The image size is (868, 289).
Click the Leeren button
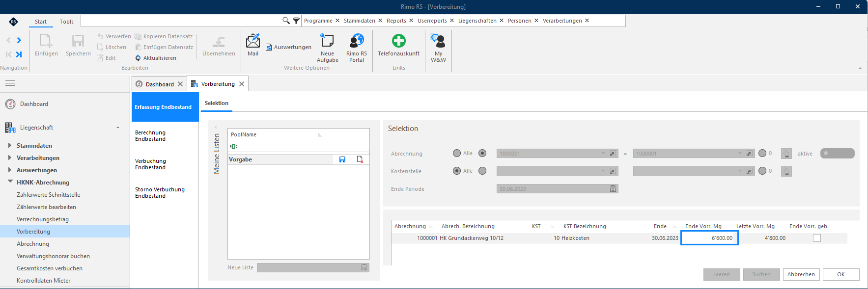click(722, 274)
